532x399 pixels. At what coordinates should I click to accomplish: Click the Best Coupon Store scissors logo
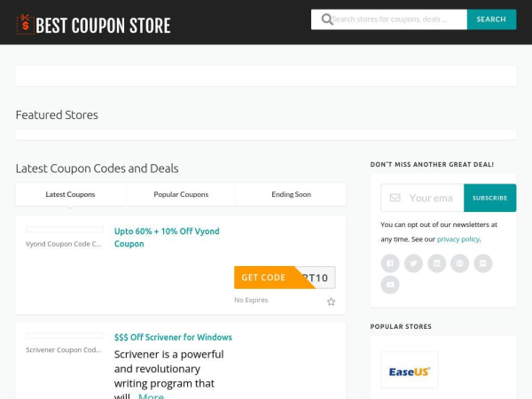click(x=26, y=25)
